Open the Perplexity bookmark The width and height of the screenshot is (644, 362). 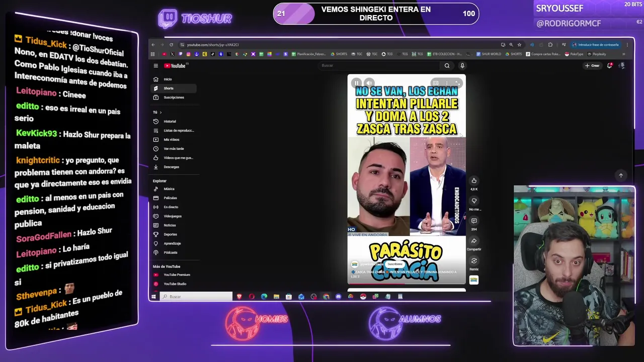pyautogui.click(x=597, y=54)
